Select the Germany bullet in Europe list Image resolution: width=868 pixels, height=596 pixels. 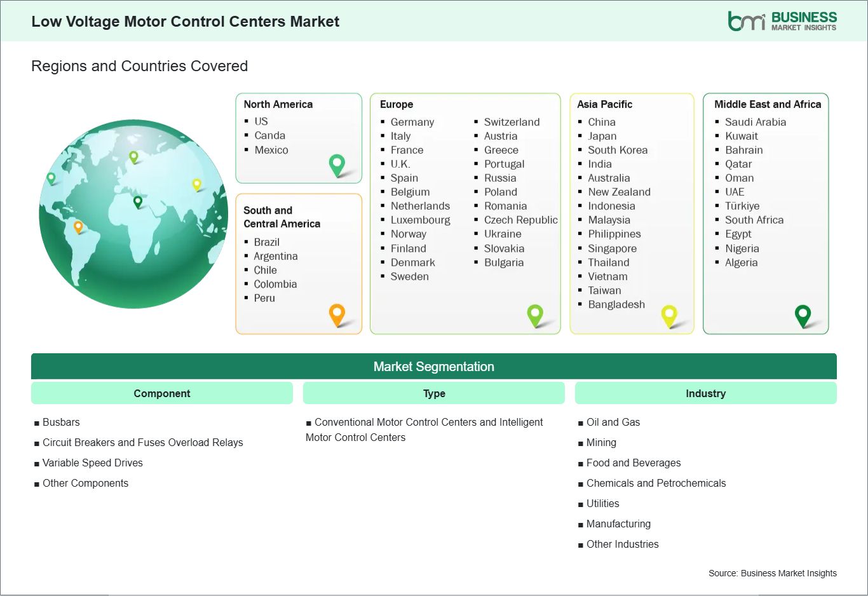[x=412, y=122]
